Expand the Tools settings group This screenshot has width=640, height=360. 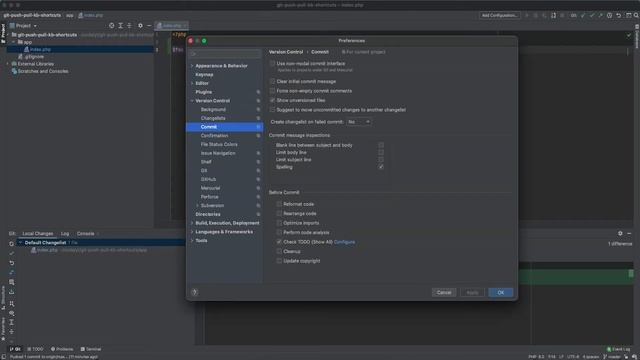coord(192,240)
